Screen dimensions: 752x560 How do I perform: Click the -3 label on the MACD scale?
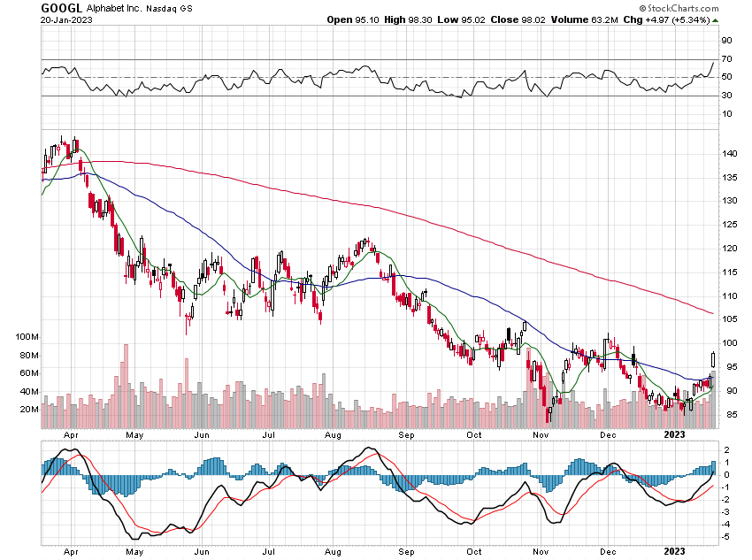726,512
